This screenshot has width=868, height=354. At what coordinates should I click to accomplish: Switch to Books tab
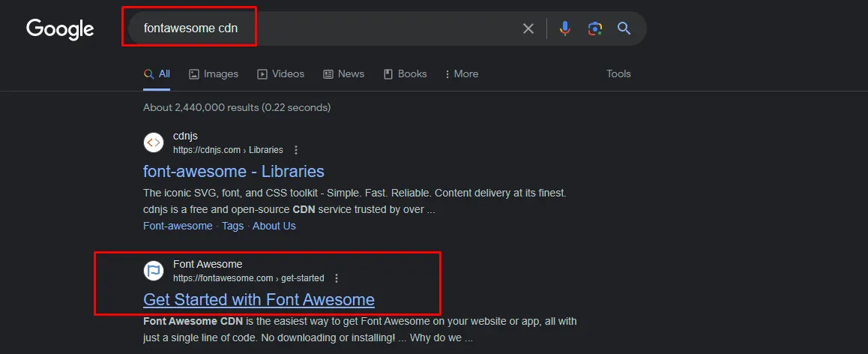406,73
